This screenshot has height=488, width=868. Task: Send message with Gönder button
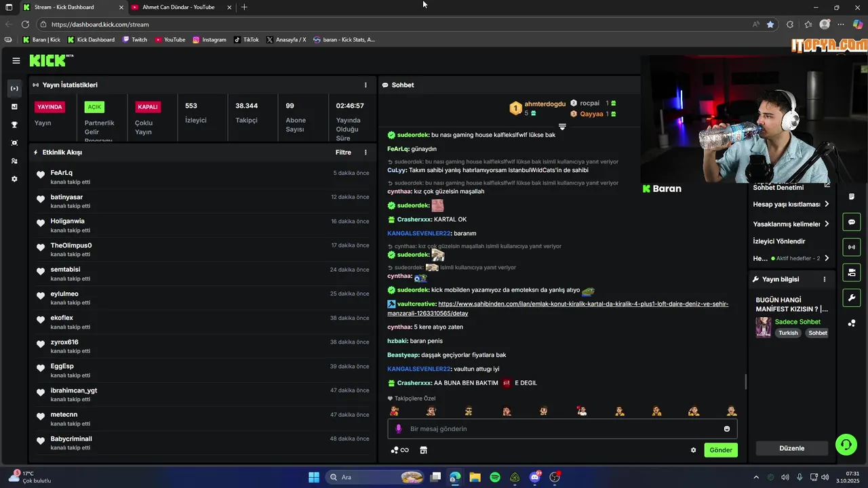click(721, 450)
